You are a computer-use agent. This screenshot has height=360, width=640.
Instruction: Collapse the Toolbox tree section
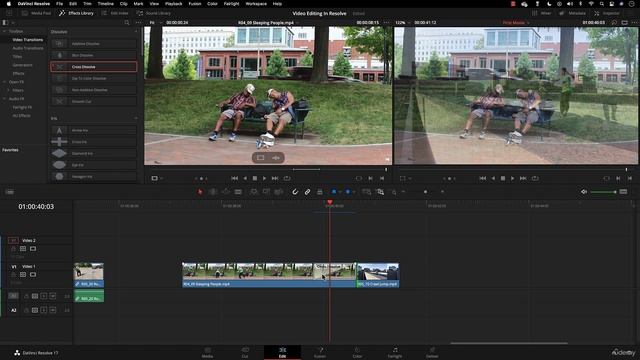[4, 31]
